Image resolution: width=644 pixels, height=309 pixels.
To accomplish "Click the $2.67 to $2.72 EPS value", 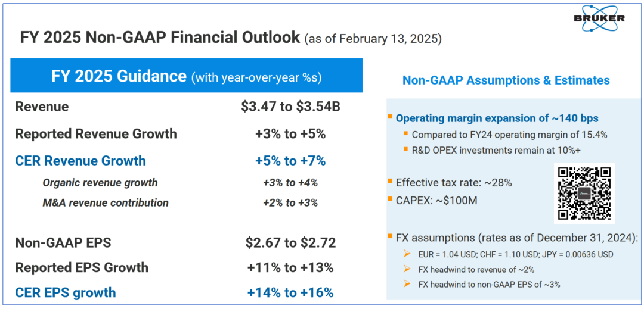I will tap(290, 242).
